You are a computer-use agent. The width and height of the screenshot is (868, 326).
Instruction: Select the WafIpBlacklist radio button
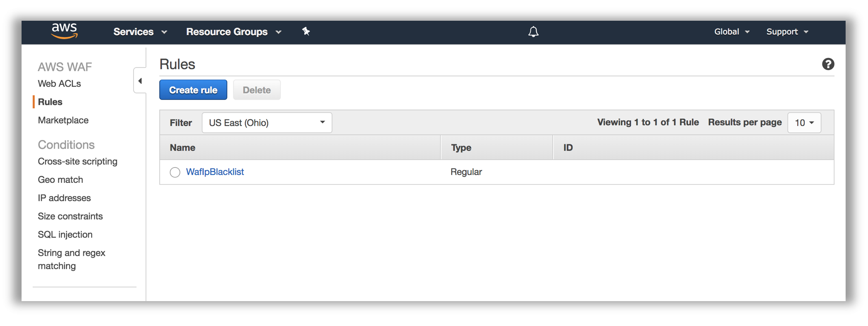pos(175,172)
